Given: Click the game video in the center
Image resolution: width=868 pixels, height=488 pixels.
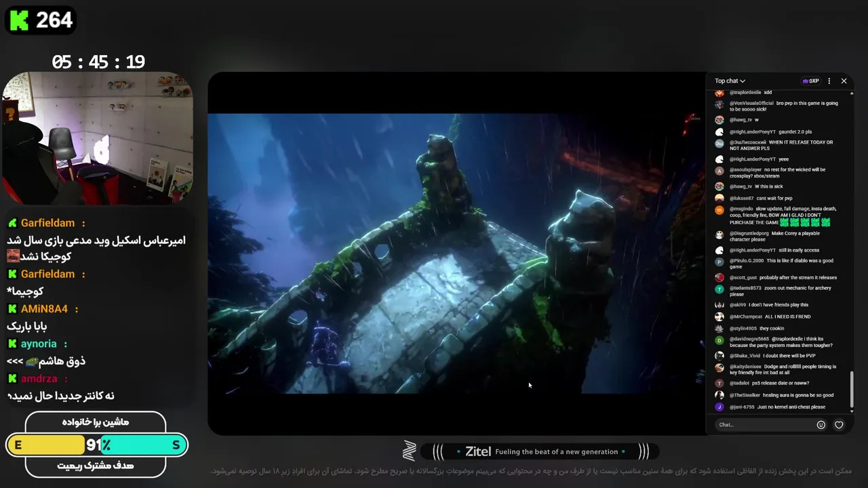Looking at the screenshot, I should point(456,253).
